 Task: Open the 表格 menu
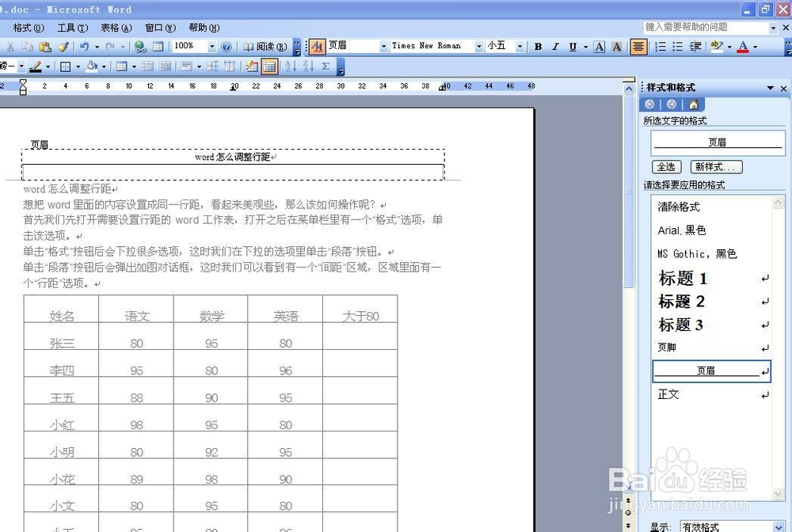click(x=116, y=27)
